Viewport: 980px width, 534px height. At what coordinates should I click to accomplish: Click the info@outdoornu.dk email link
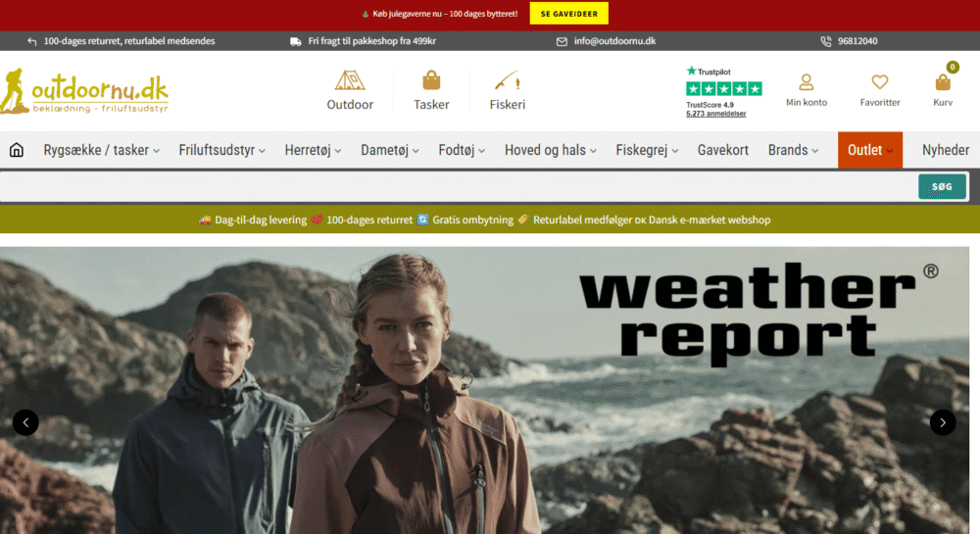pos(613,41)
